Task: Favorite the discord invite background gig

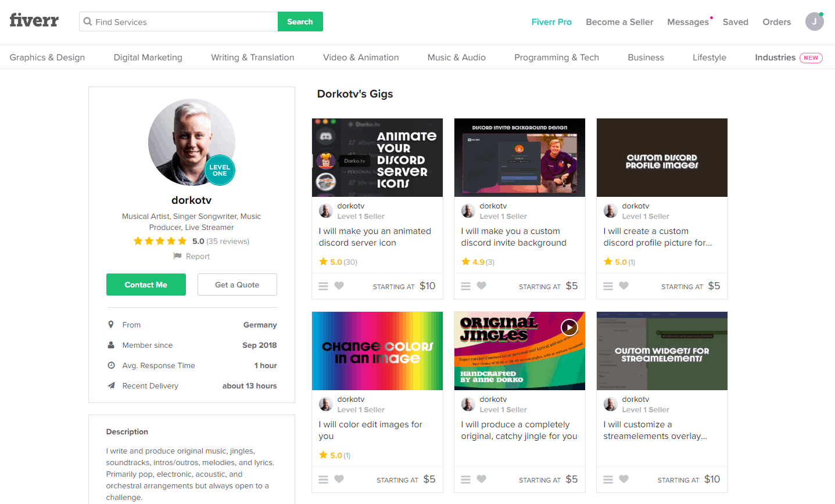Action: pyautogui.click(x=482, y=286)
